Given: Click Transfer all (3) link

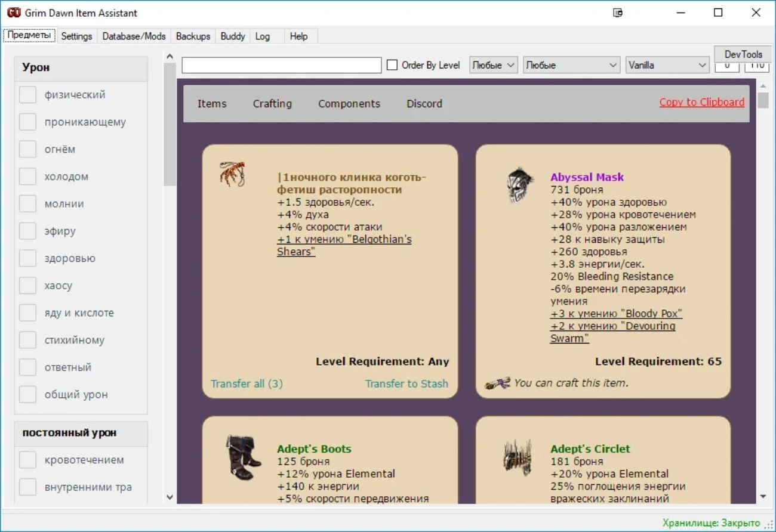Looking at the screenshot, I should [x=247, y=383].
